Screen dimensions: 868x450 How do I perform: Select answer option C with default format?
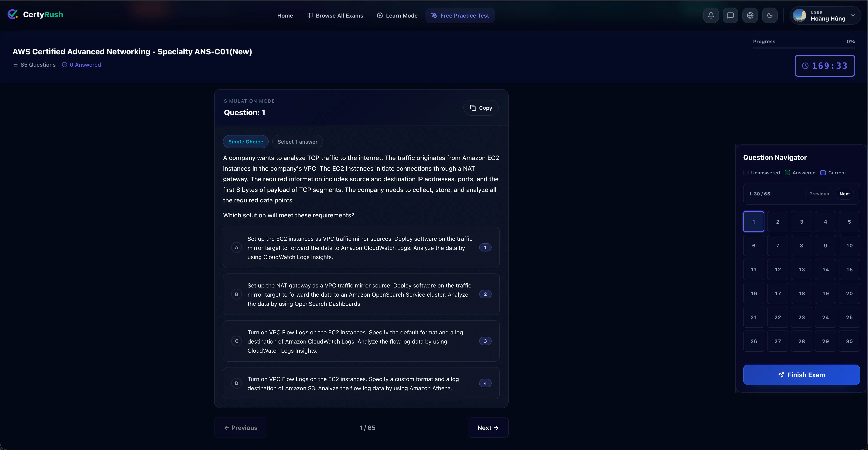361,341
